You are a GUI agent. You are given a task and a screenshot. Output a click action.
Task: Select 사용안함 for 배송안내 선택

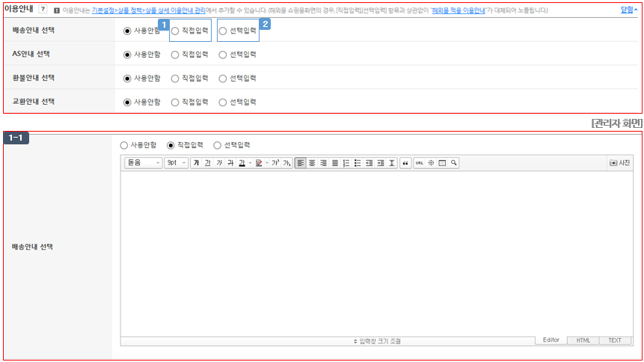click(x=127, y=31)
